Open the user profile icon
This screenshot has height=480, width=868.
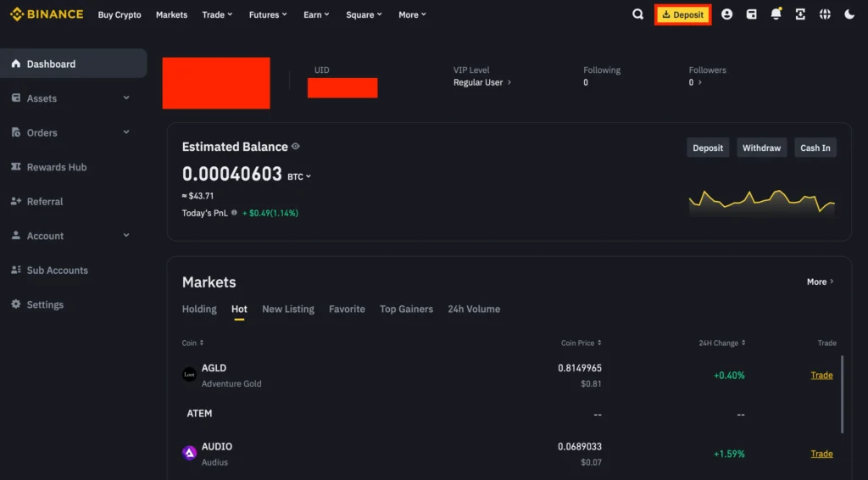726,14
